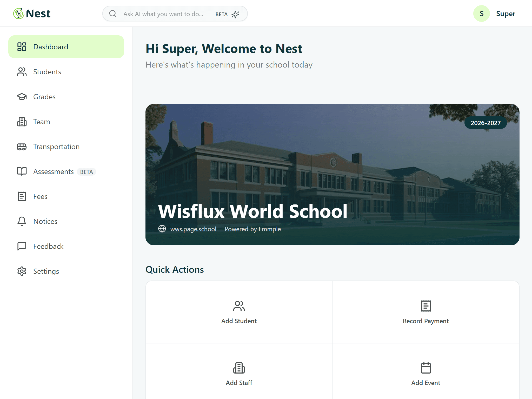Click the Assessments open book icon

pyautogui.click(x=22, y=171)
